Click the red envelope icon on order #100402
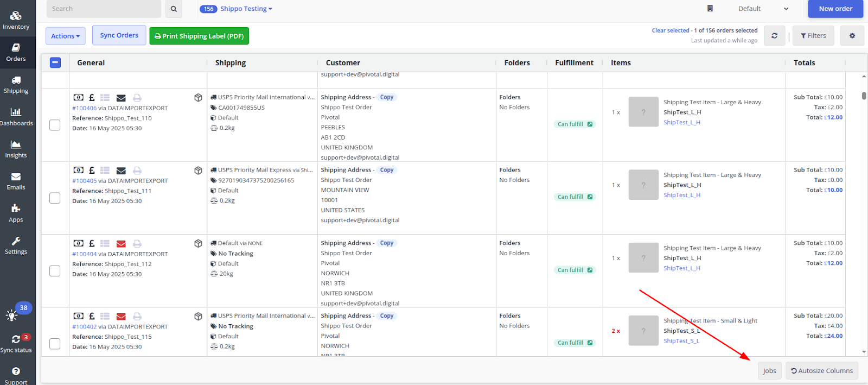Image resolution: width=868 pixels, height=385 pixels. pos(121,317)
